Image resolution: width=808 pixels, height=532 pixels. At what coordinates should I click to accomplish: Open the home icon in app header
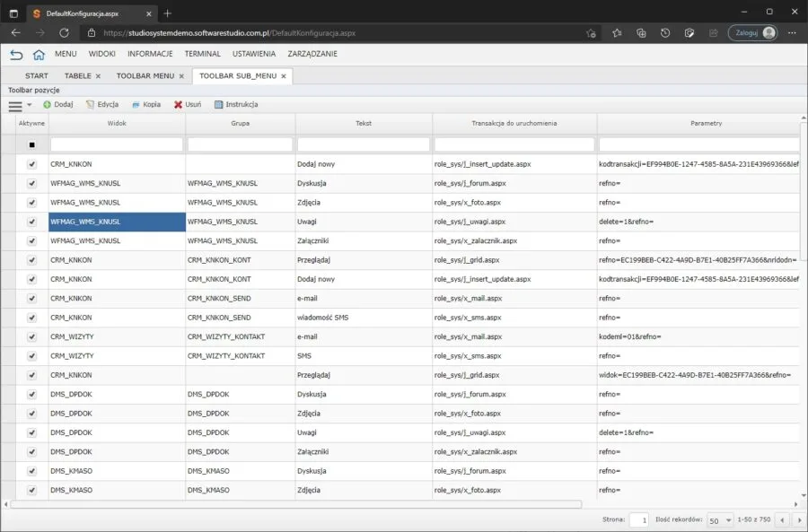coord(39,54)
